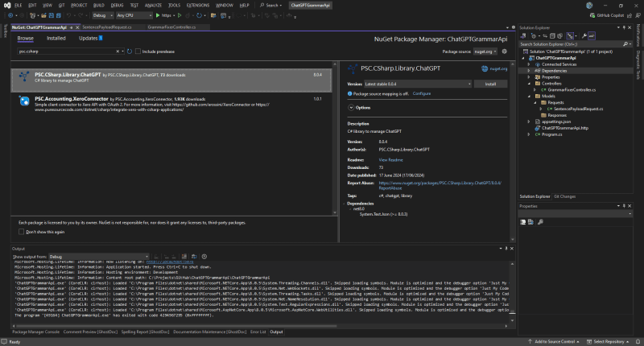Open the Any CPU platform dropdown
The width and height of the screenshot is (644, 346).
(134, 15)
